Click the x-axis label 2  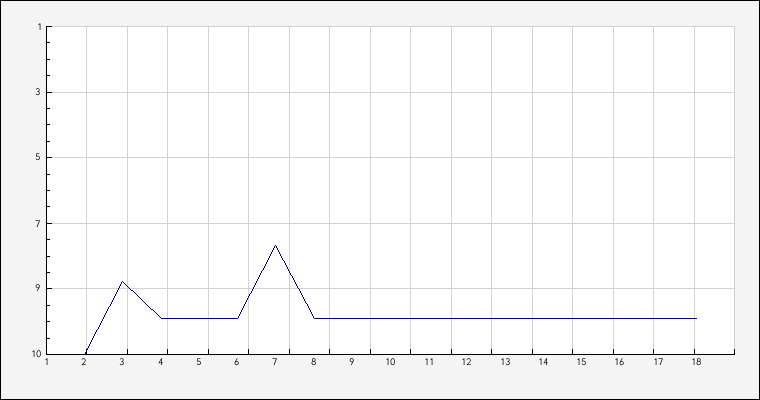[84, 362]
